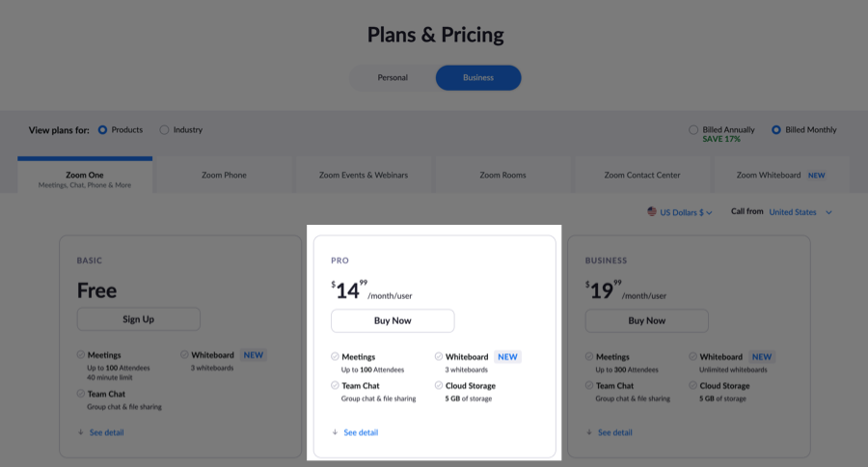The width and height of the screenshot is (868, 467).
Task: Click the Pro plan Cloud Storage checkmark icon
Action: coord(439,385)
